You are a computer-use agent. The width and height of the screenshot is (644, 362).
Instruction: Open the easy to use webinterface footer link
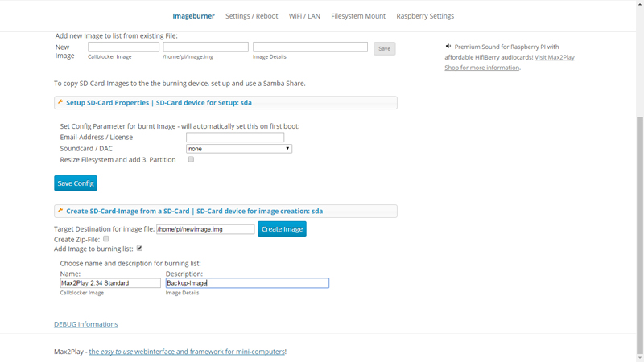click(x=188, y=352)
